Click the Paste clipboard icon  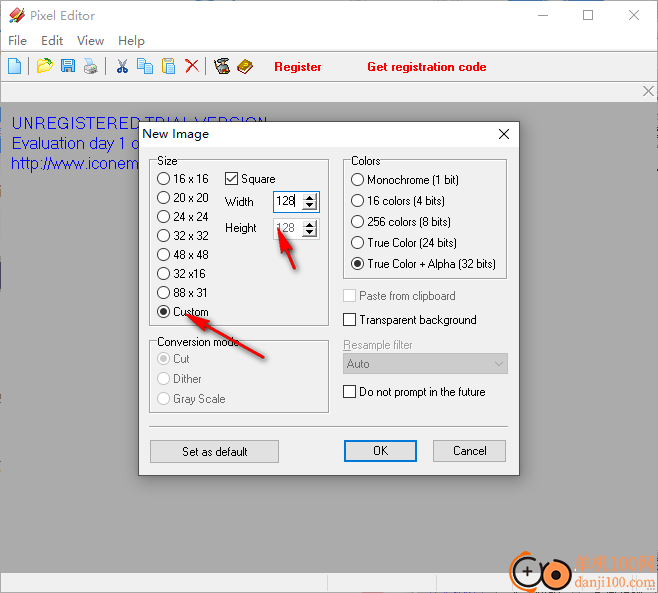[168, 66]
